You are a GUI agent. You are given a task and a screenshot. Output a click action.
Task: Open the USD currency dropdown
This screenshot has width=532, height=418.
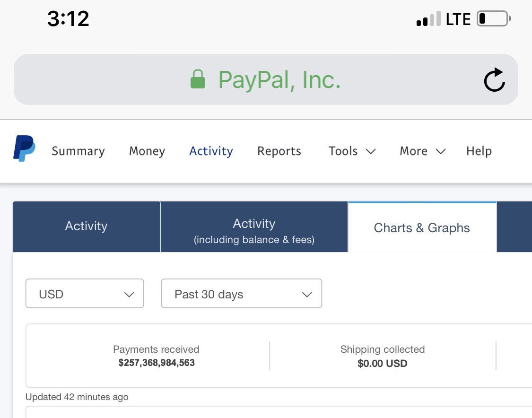coord(85,294)
